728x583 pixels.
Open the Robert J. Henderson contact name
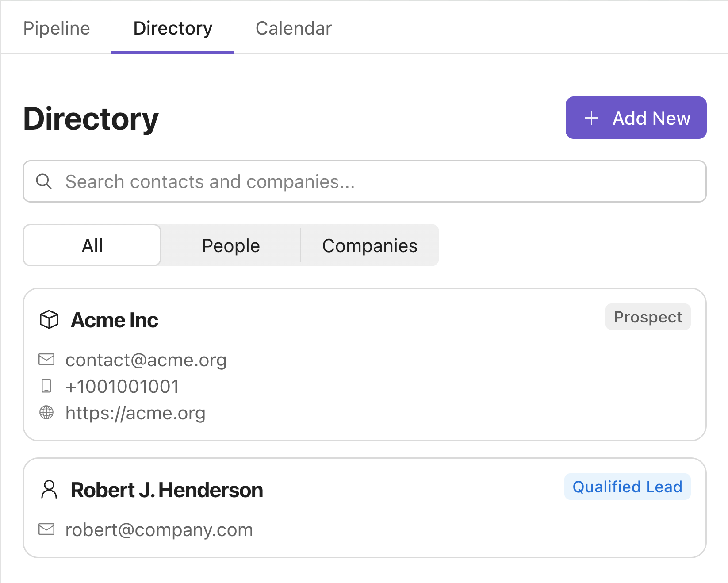click(167, 490)
